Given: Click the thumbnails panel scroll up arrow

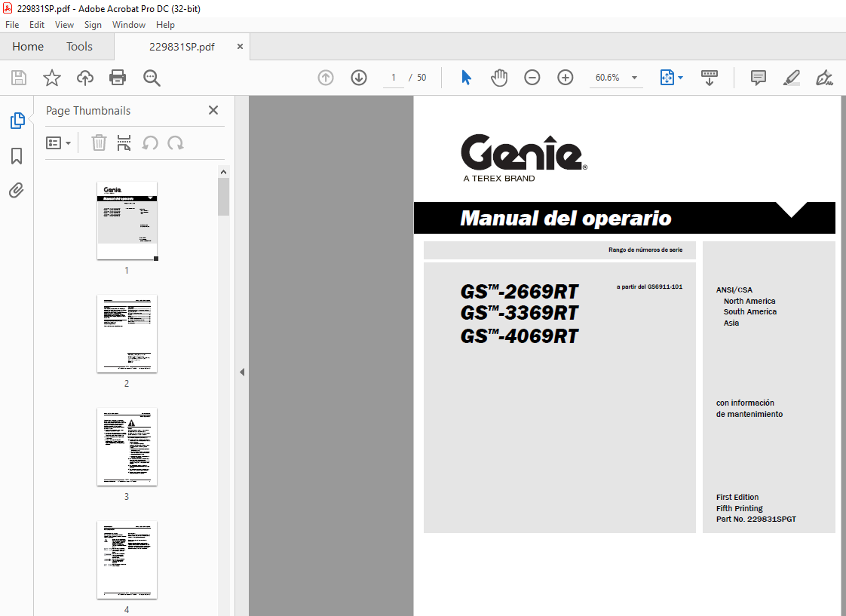Looking at the screenshot, I should tap(223, 172).
